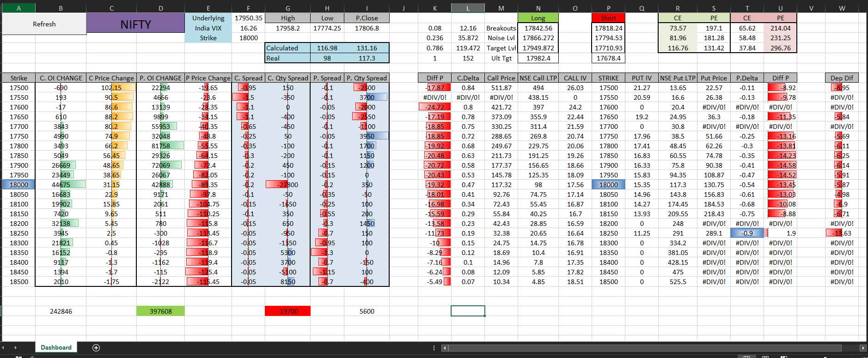
Task: Click the next sheet navigation arrow
Action: point(15,347)
